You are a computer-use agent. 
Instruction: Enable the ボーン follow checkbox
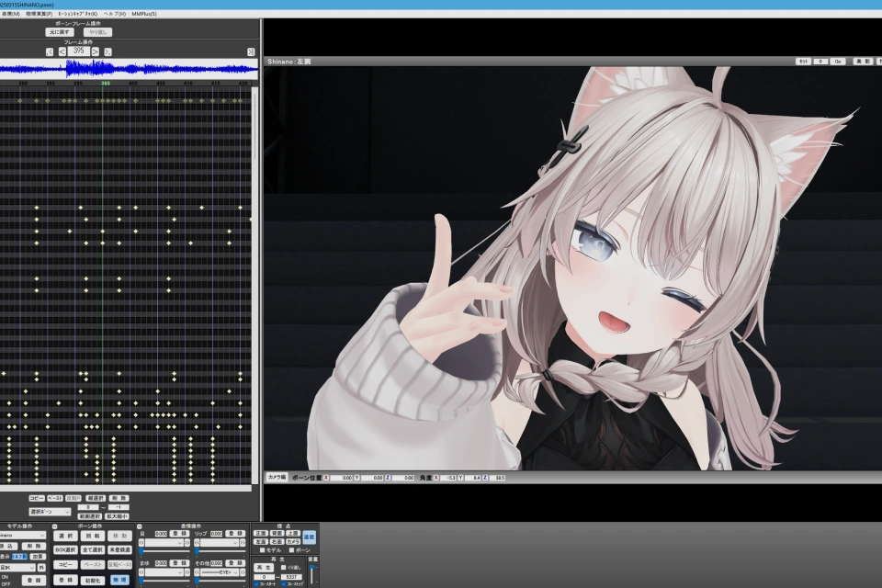(291, 550)
